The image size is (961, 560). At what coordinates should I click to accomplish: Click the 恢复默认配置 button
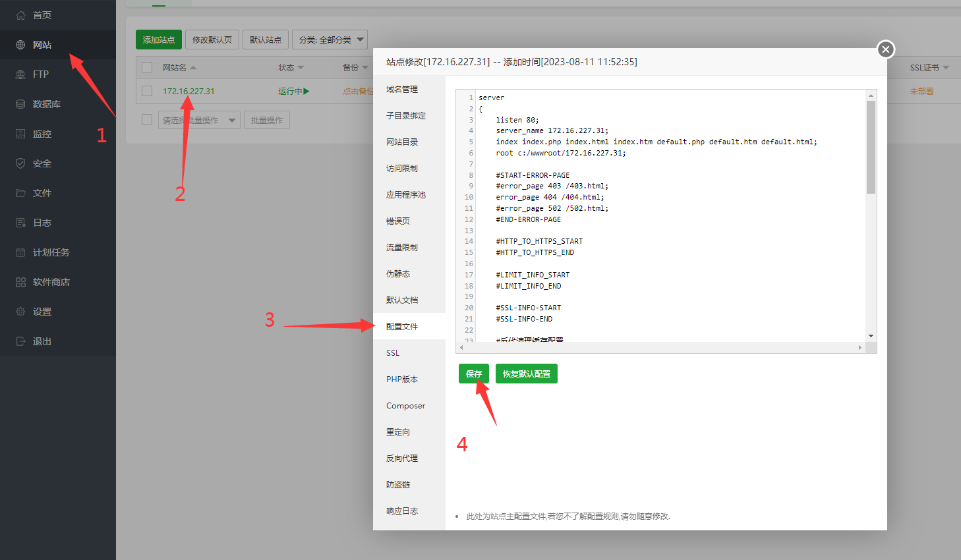click(527, 374)
